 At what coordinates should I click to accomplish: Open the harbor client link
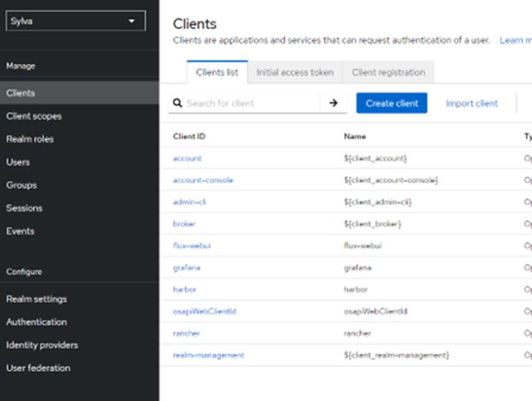click(x=184, y=290)
